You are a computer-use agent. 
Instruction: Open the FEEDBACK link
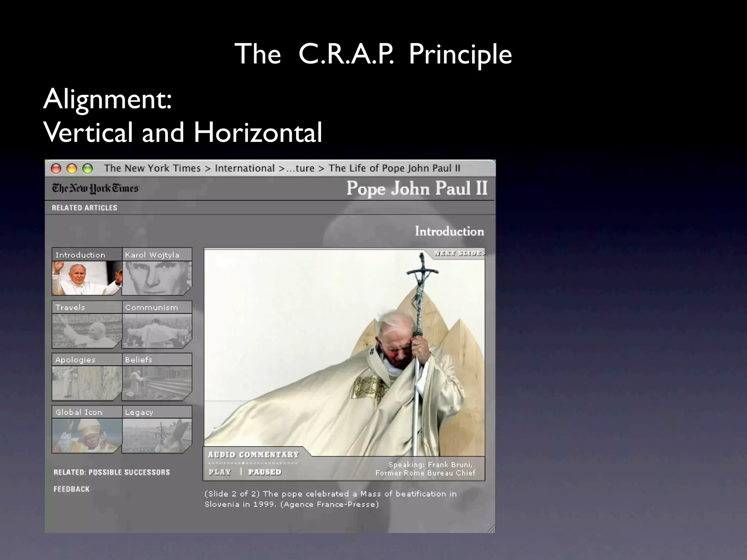(x=71, y=489)
